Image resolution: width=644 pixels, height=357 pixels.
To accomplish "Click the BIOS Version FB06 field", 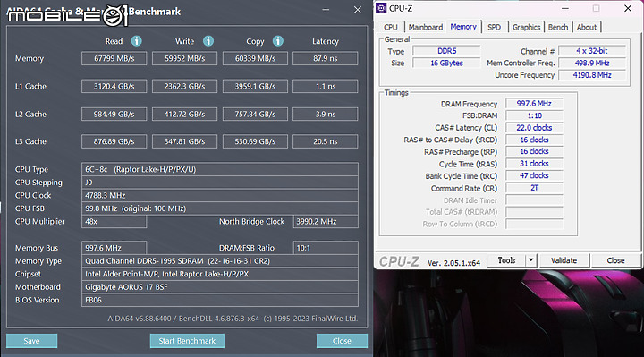I will pyautogui.click(x=220, y=300).
